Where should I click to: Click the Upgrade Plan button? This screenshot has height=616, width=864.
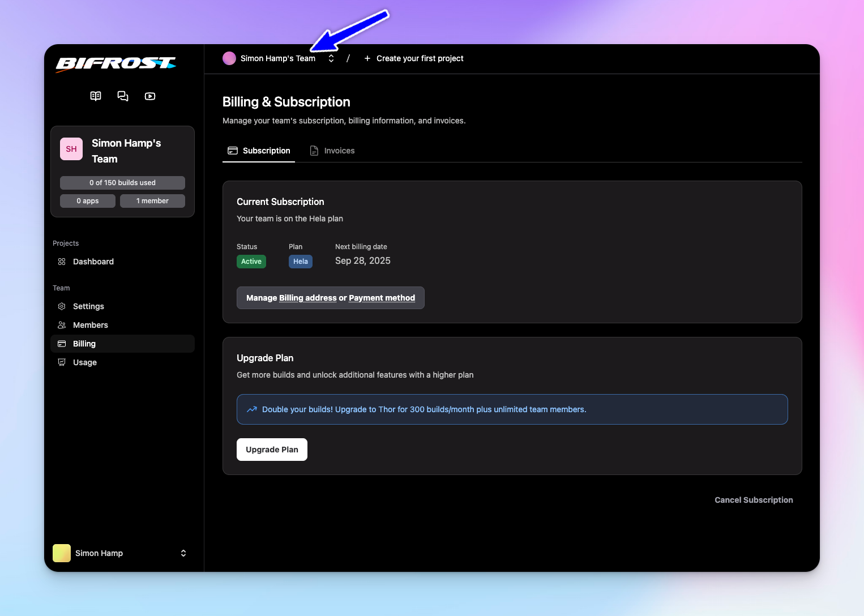coord(272,450)
